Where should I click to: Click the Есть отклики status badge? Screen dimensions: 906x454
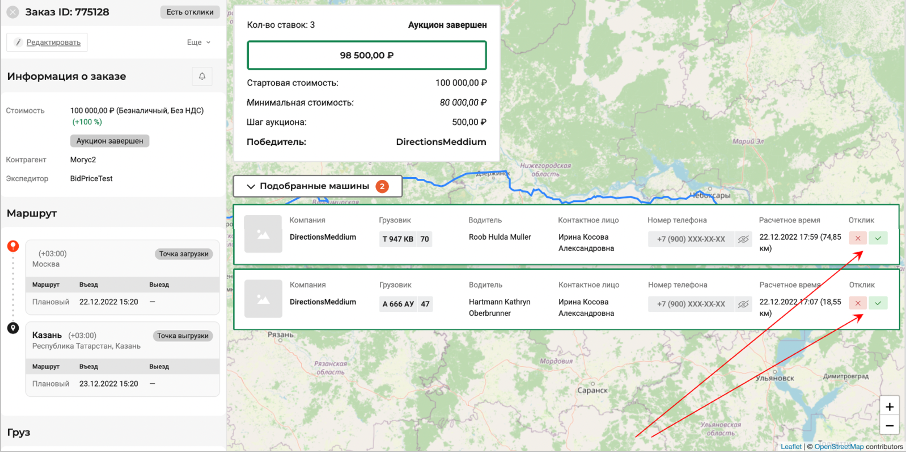(189, 12)
